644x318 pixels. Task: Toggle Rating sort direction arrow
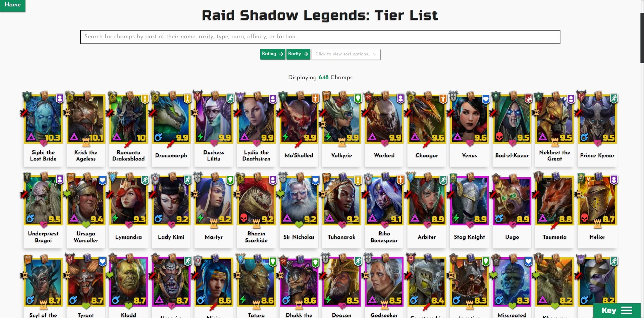coord(281,54)
